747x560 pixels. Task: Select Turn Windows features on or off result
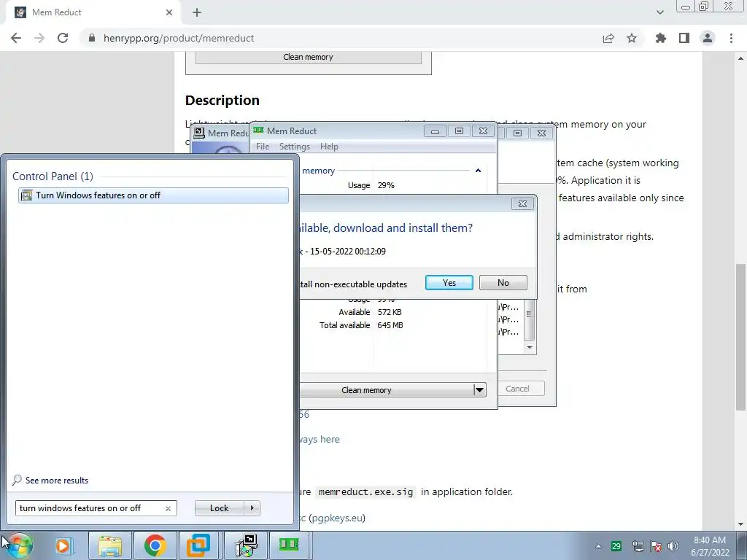click(153, 195)
